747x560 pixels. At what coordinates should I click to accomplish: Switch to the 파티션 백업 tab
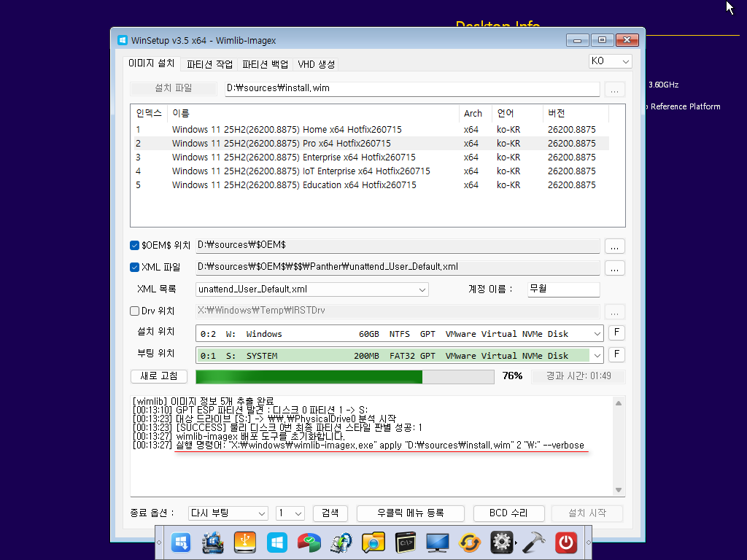(x=265, y=64)
